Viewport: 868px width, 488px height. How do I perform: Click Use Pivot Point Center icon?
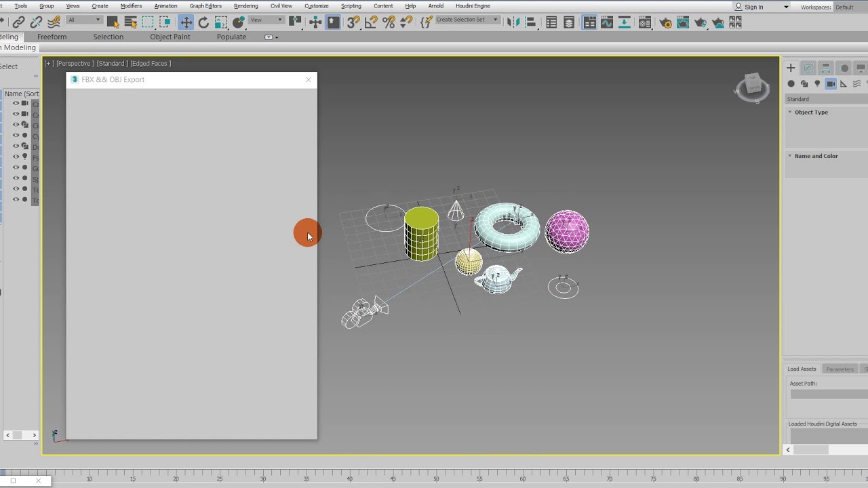295,22
